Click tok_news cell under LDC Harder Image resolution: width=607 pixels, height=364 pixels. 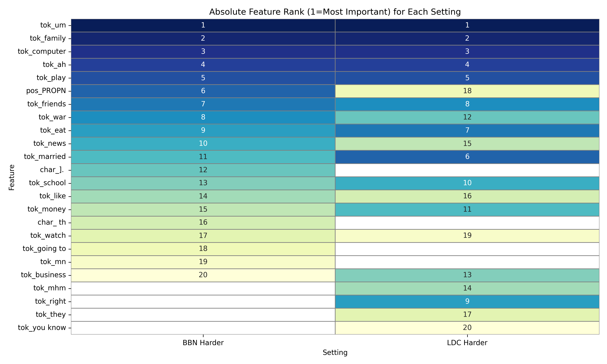coord(467,143)
